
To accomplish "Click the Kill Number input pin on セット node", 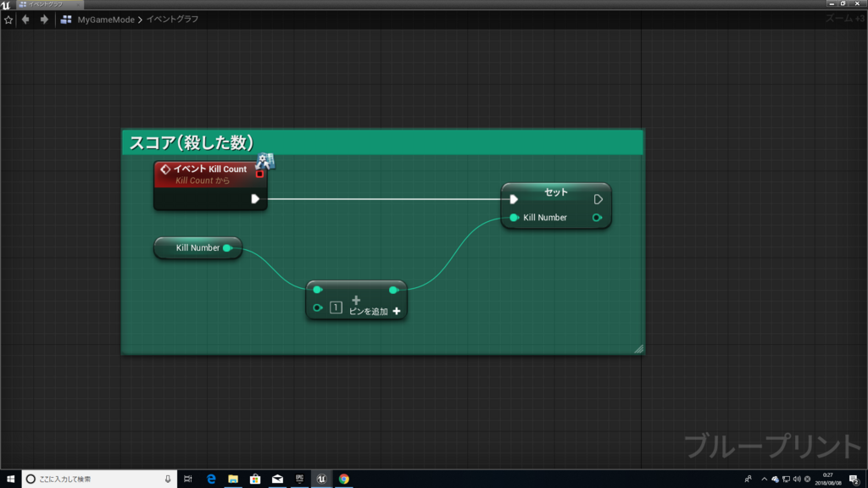I will pyautogui.click(x=514, y=218).
